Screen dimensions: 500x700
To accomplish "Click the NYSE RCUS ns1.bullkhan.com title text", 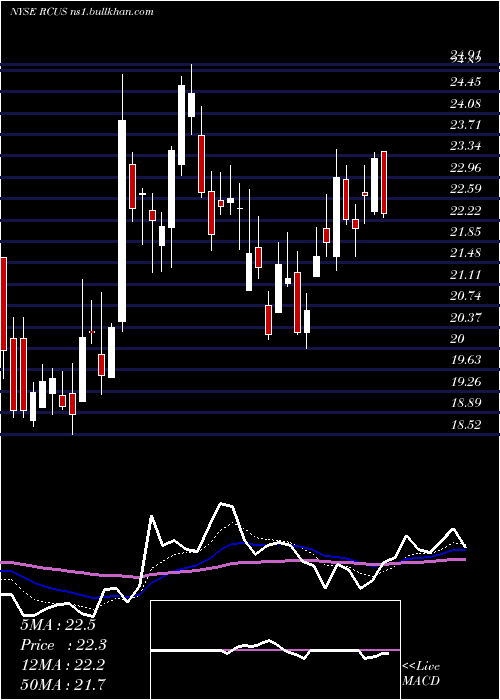I will [x=82, y=12].
